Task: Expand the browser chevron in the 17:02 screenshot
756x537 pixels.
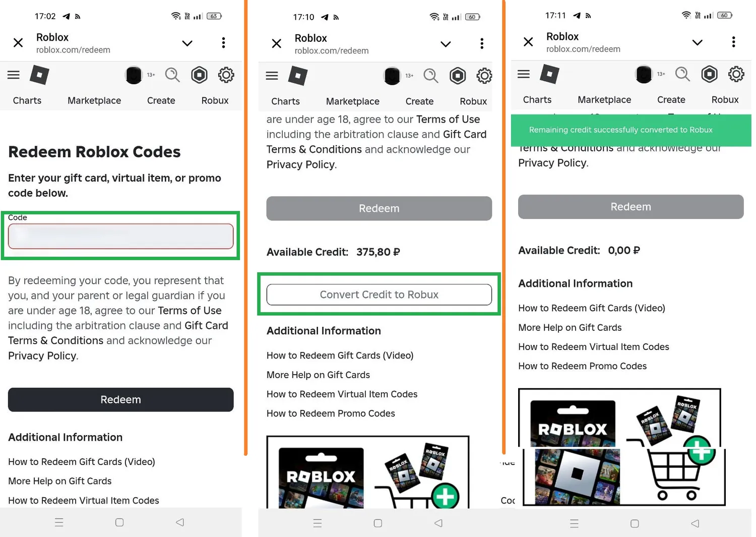Action: coord(187,43)
